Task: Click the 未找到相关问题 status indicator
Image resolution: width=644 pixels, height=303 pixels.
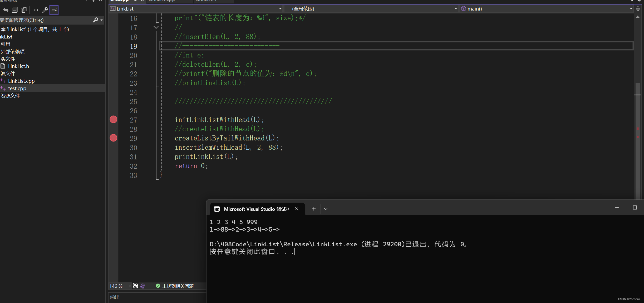Action: [175, 286]
